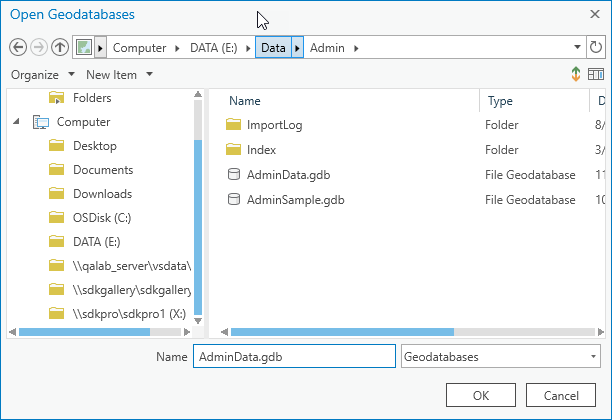Screen dimensions: 612x420
Task: Click the sdkgallery folder icon
Action: (x=57, y=290)
